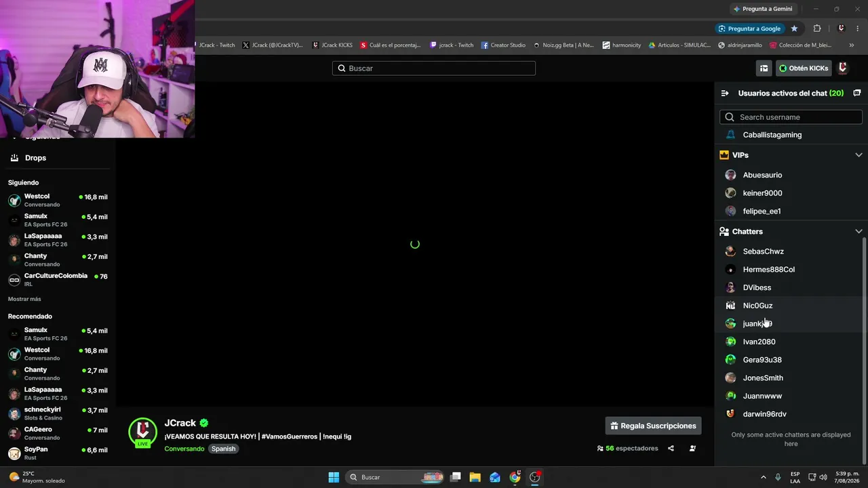The width and height of the screenshot is (868, 488).
Task: Open the Windows Start menu
Action: (334, 477)
